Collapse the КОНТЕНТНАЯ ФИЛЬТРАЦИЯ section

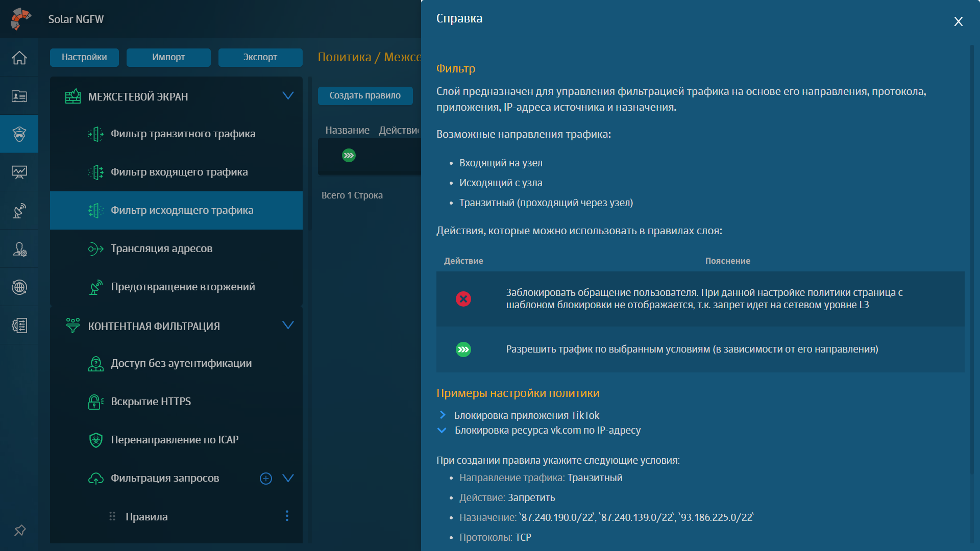pos(288,325)
